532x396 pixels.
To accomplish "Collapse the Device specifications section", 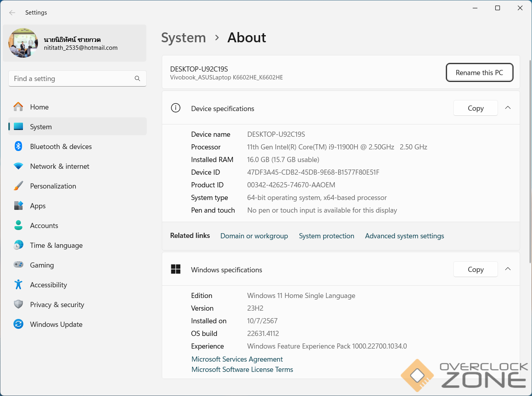I will [508, 108].
